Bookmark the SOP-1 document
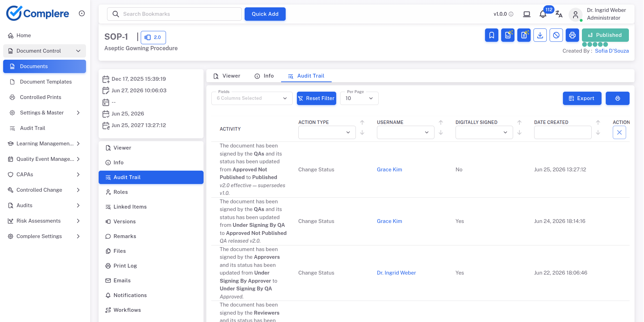Viewport: 644px width, 322px height. [x=492, y=35]
